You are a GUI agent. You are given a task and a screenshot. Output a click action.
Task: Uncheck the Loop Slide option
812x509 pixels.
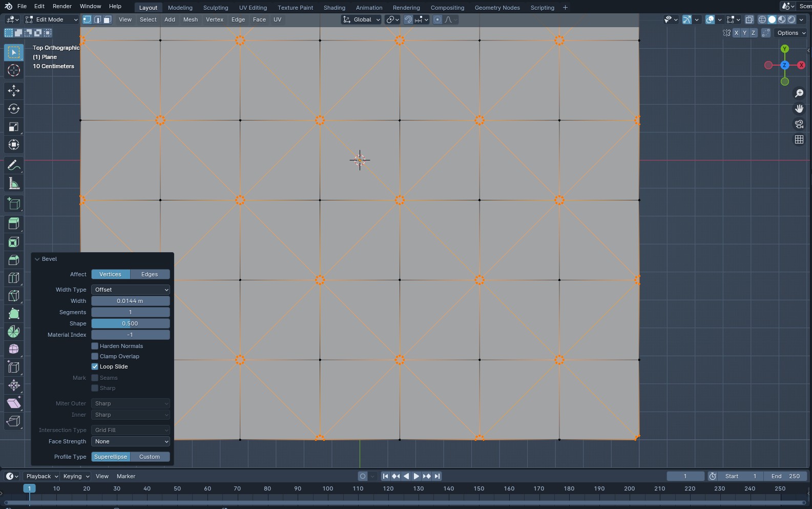coord(95,367)
